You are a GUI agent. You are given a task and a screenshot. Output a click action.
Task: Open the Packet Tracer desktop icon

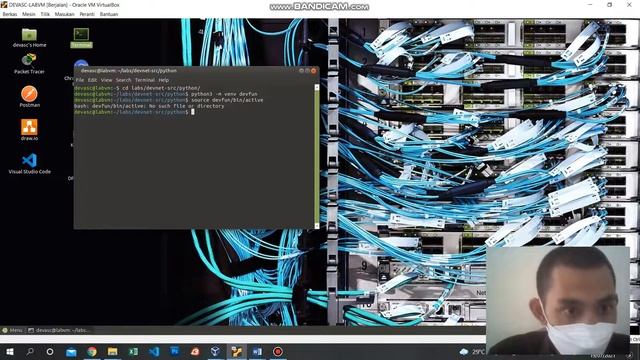click(x=29, y=60)
